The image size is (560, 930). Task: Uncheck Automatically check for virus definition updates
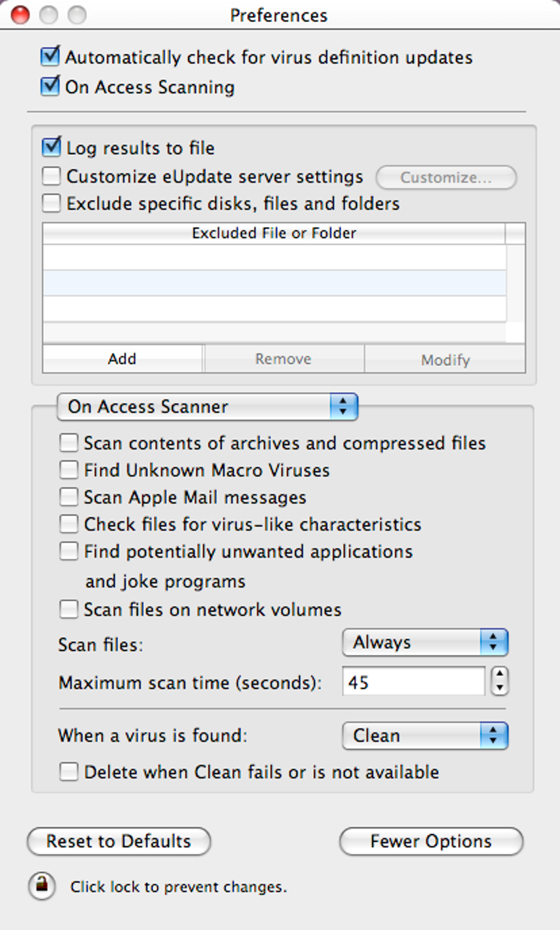coord(51,57)
